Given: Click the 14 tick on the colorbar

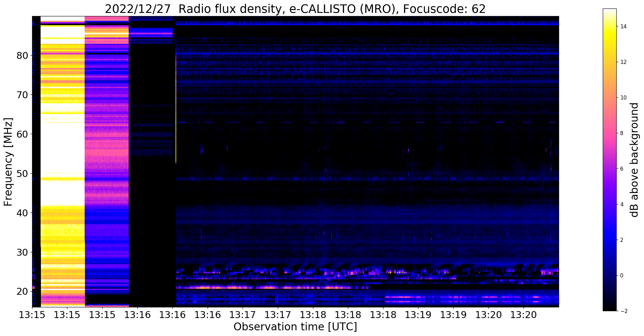Looking at the screenshot, I should point(623,26).
